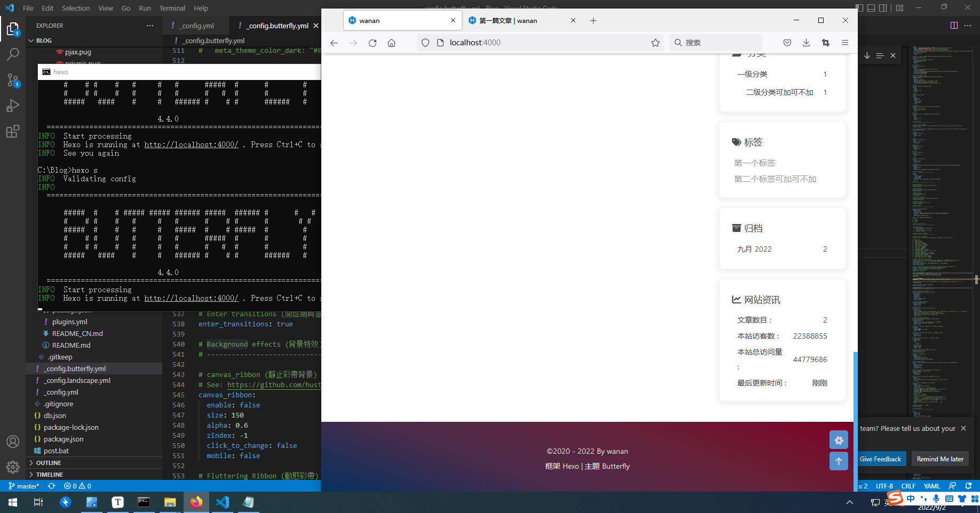Image resolution: width=980 pixels, height=513 pixels.
Task: Click the crop screenshot icon in Firefox toolbar
Action: point(826,43)
